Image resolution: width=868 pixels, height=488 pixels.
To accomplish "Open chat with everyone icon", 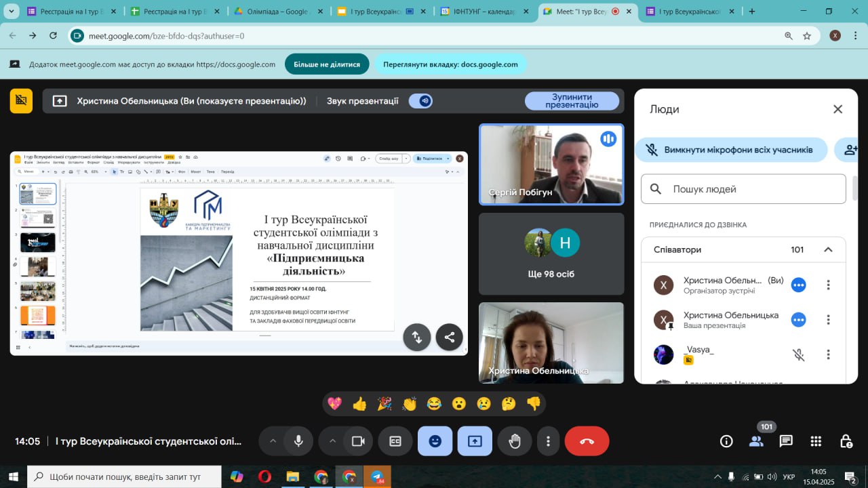I will point(786,441).
